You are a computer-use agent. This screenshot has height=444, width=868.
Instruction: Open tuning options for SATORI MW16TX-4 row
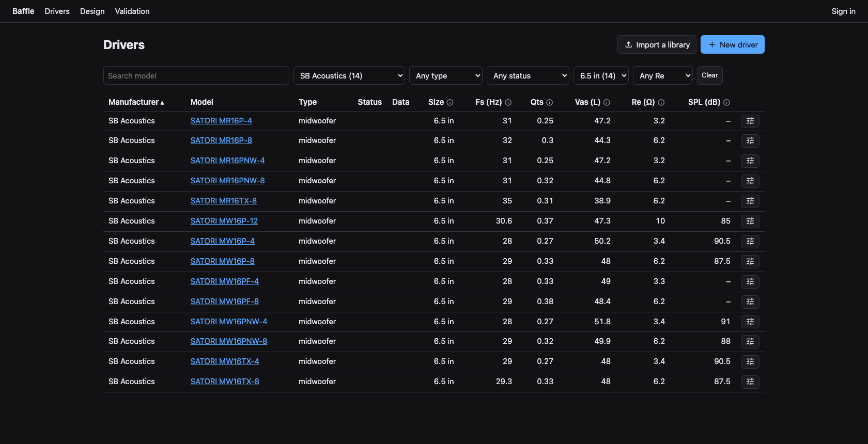click(x=750, y=361)
